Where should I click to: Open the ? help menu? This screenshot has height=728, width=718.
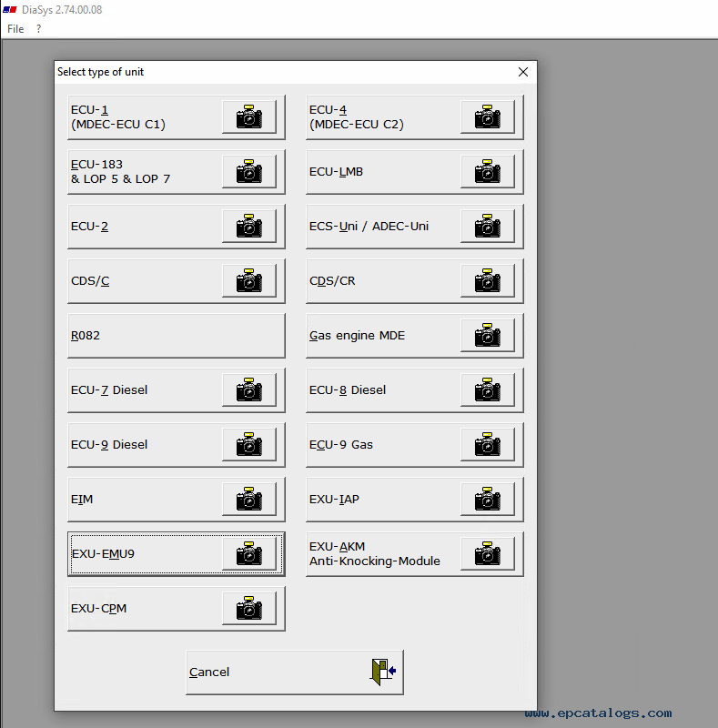(x=38, y=29)
